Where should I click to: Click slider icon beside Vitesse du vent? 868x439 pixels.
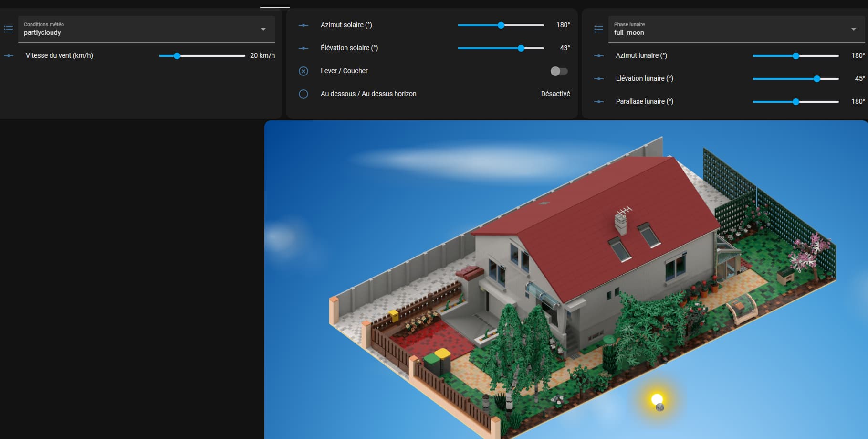pos(9,56)
